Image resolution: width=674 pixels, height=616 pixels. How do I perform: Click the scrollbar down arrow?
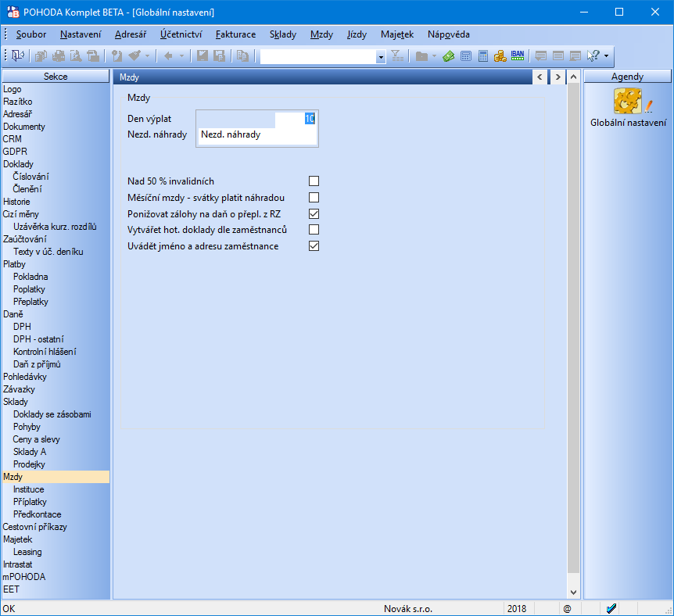(x=573, y=592)
